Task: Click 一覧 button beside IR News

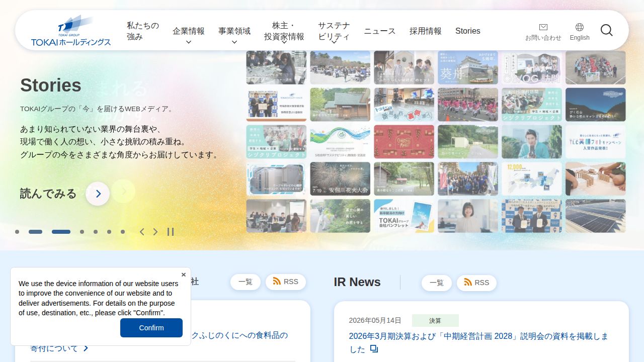Action: 437,283
